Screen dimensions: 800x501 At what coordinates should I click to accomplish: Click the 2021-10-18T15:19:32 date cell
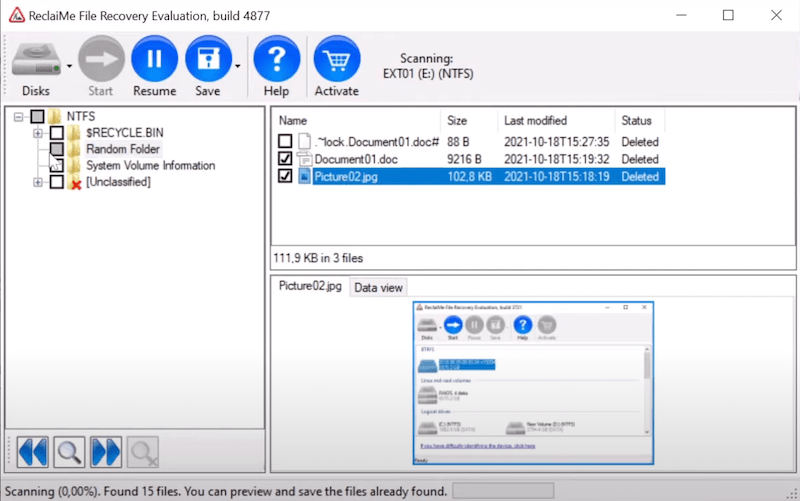pos(557,159)
